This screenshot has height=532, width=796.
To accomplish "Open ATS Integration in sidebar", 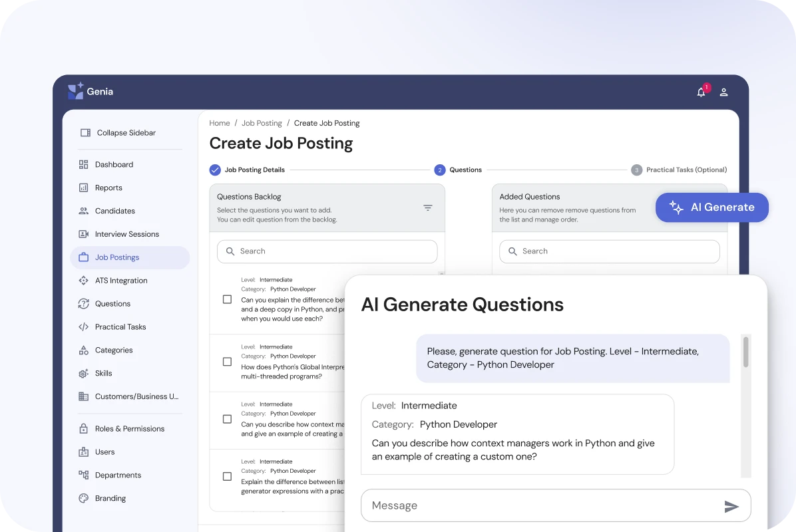I will (x=120, y=281).
